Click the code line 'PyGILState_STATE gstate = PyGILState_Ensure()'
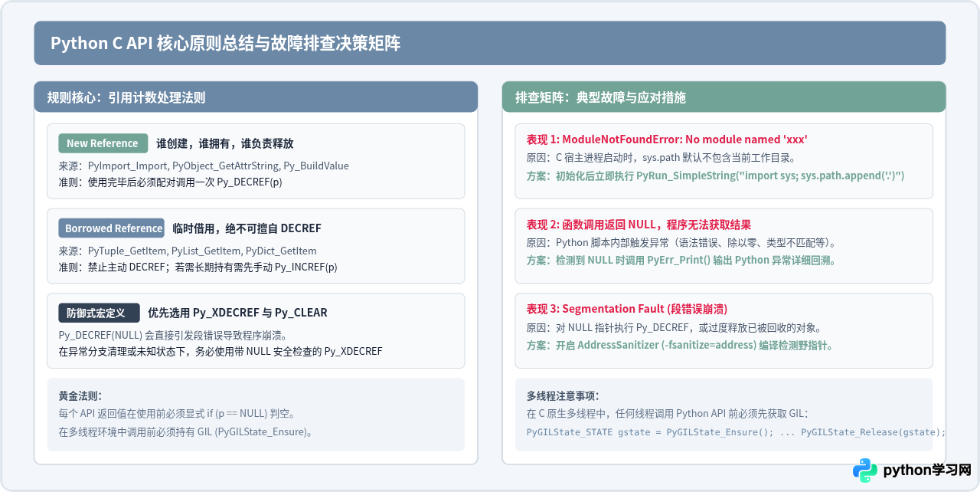The width and height of the screenshot is (980, 492). [736, 432]
